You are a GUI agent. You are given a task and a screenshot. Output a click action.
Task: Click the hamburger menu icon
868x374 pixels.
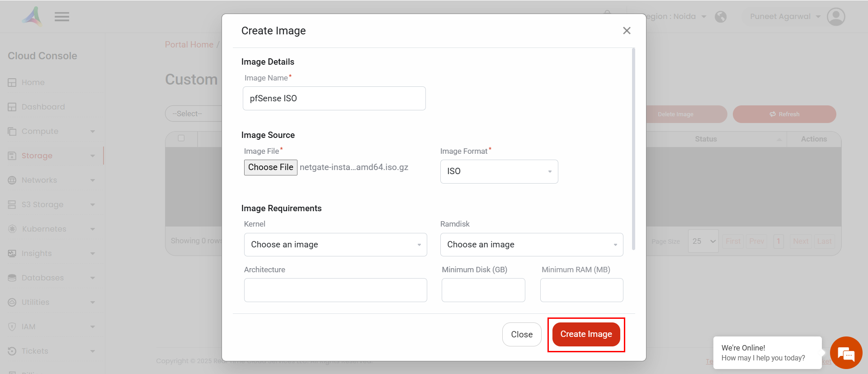(62, 17)
